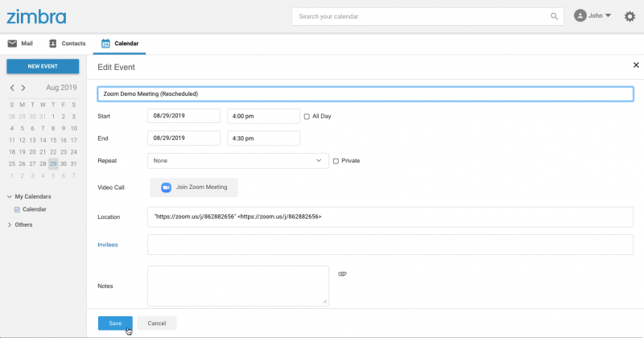
Task: Click the search magnifier icon
Action: (x=554, y=16)
